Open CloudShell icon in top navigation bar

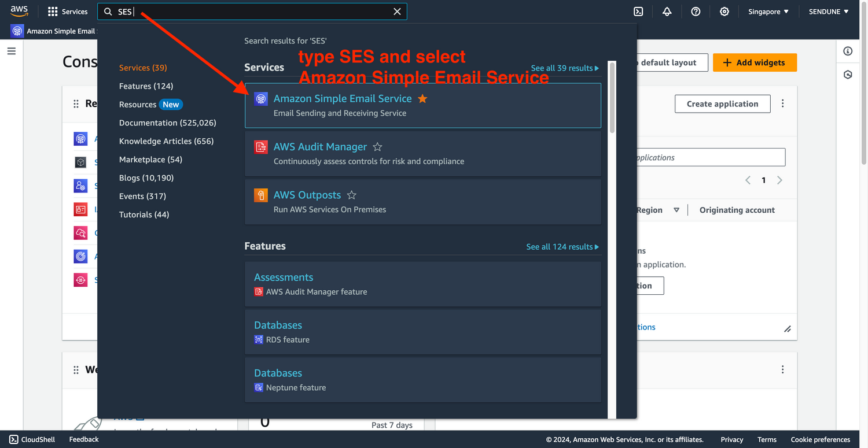pyautogui.click(x=639, y=12)
